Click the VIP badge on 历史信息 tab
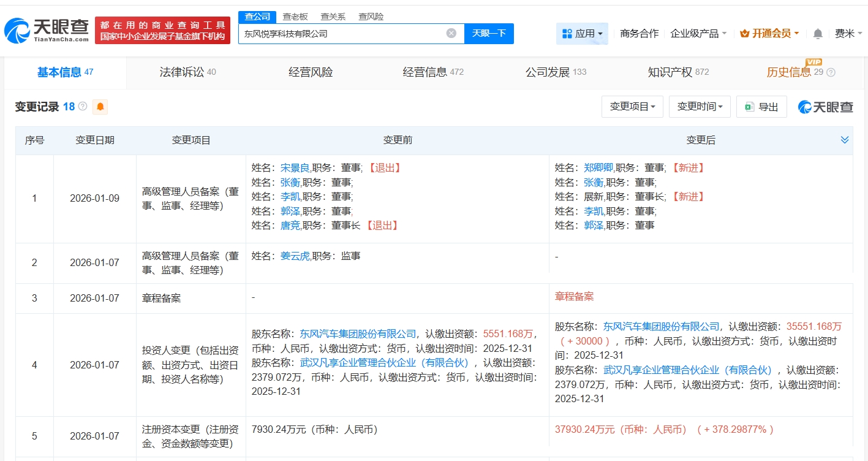 point(815,63)
